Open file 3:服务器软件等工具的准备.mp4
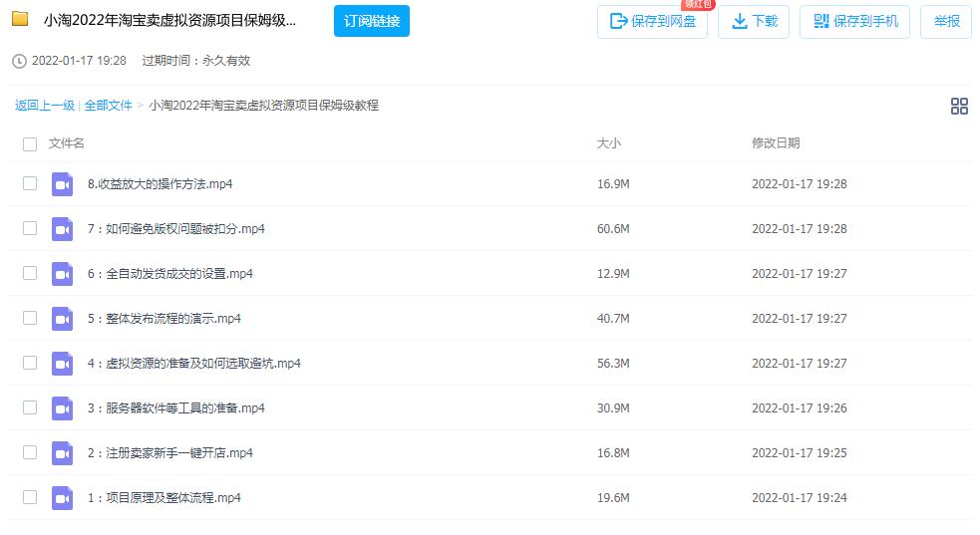980x535 pixels. tap(176, 408)
